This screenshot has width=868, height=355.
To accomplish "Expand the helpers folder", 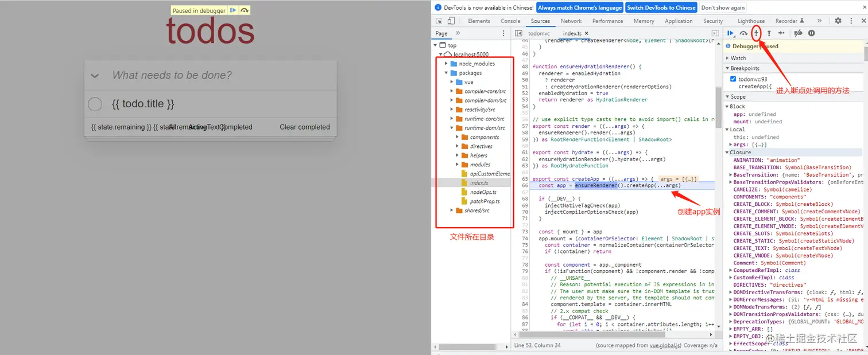I will pos(458,155).
